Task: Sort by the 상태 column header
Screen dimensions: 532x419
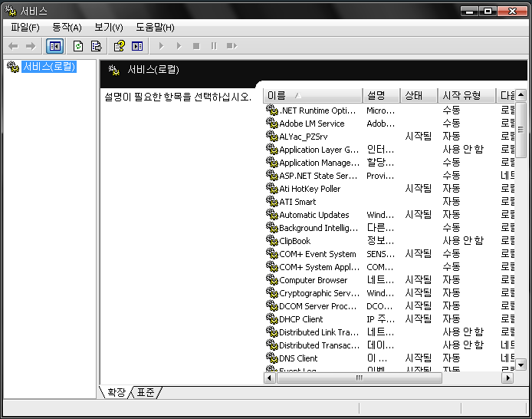Action: pyautogui.click(x=419, y=95)
